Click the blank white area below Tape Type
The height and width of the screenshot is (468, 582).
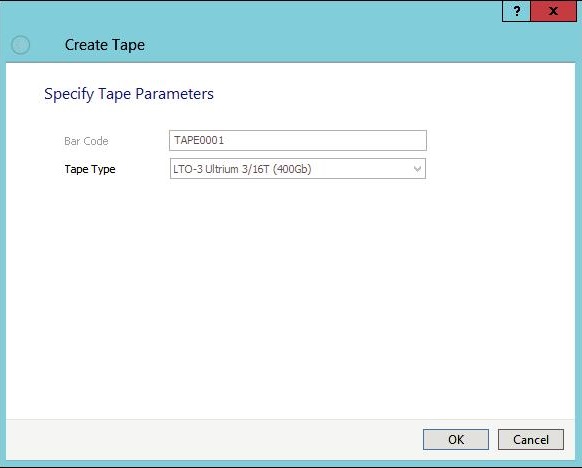(290, 297)
